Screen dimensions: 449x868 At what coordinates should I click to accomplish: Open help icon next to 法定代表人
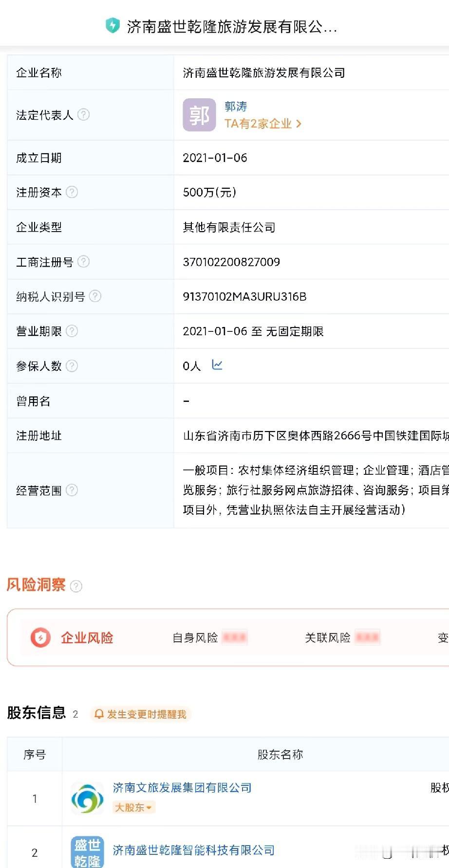click(x=84, y=115)
